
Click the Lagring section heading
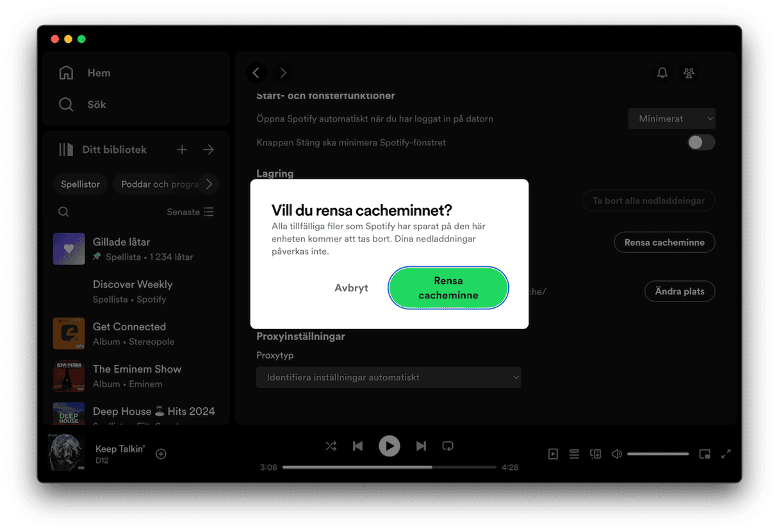[x=275, y=173]
